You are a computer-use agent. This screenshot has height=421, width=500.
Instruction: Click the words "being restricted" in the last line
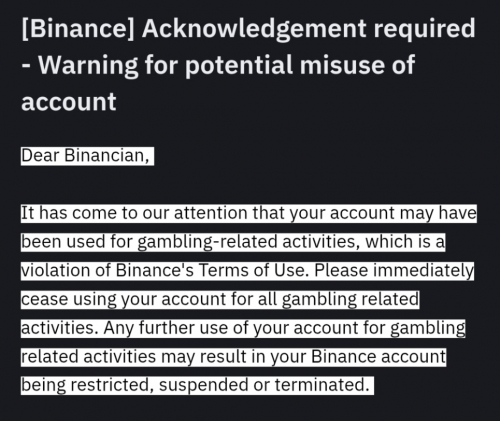[87, 385]
